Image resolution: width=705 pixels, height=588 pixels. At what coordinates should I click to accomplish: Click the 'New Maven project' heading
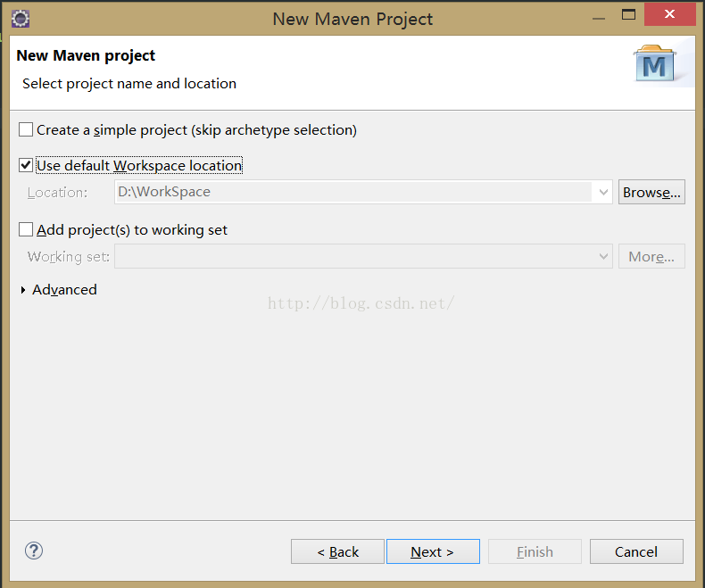click(86, 55)
